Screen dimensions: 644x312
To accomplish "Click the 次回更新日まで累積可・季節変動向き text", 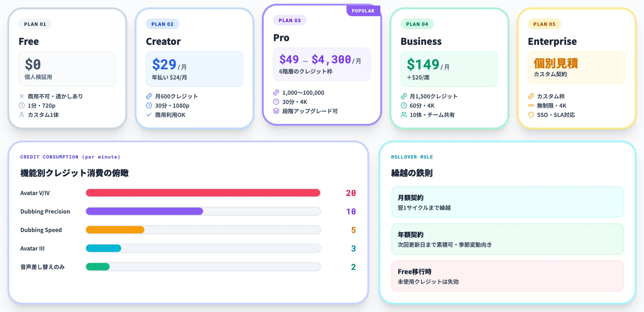I will (x=445, y=245).
